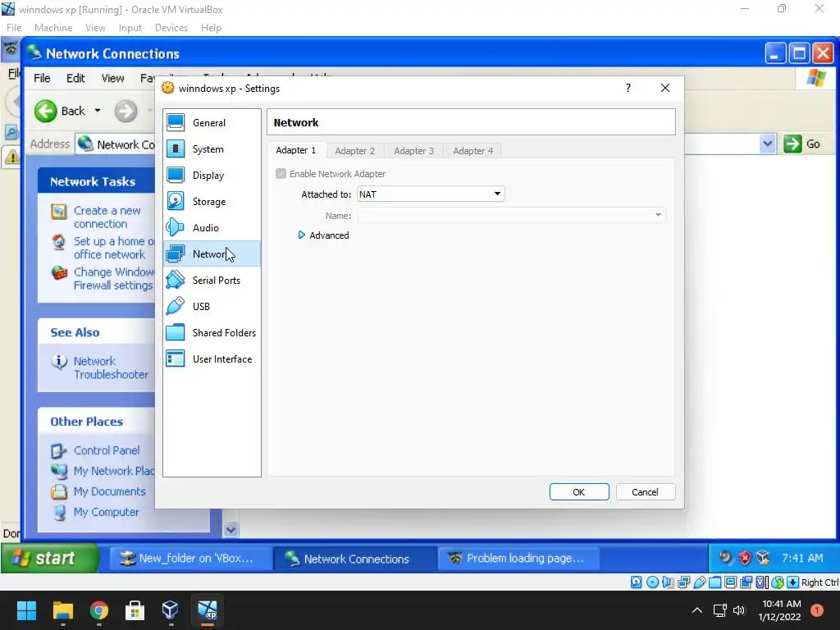Screen dimensions: 840x630
Task: Open Display settings category
Action: [x=212, y=176]
